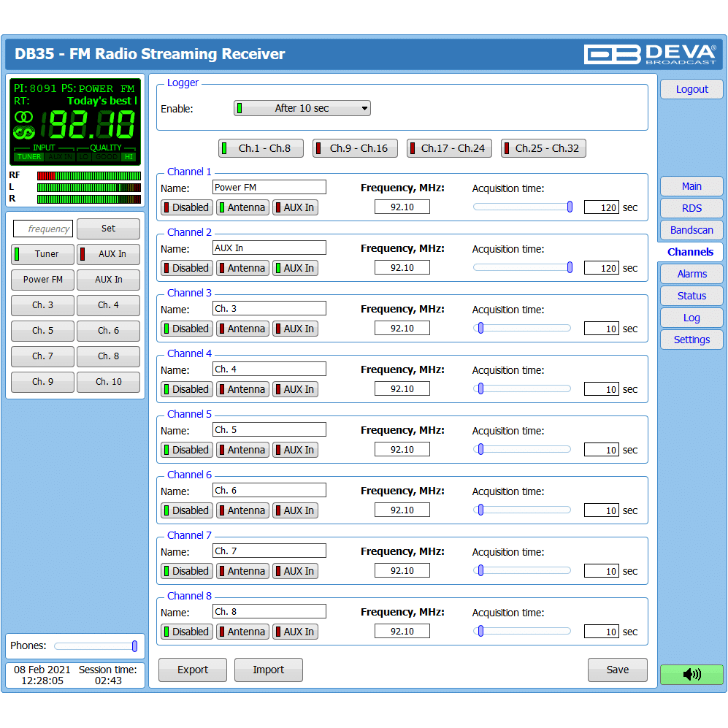Show channels Ch.9 - Ch.16
The image size is (728, 728).
355,148
